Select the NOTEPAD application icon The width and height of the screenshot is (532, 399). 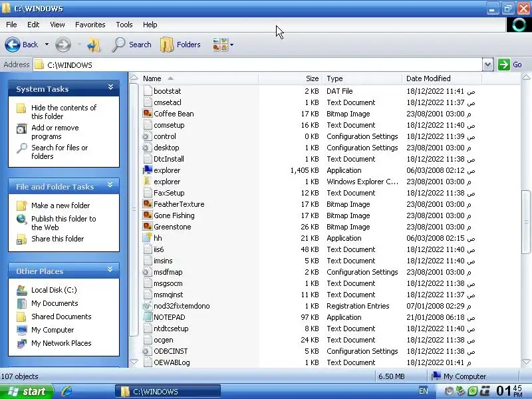pyautogui.click(x=148, y=317)
